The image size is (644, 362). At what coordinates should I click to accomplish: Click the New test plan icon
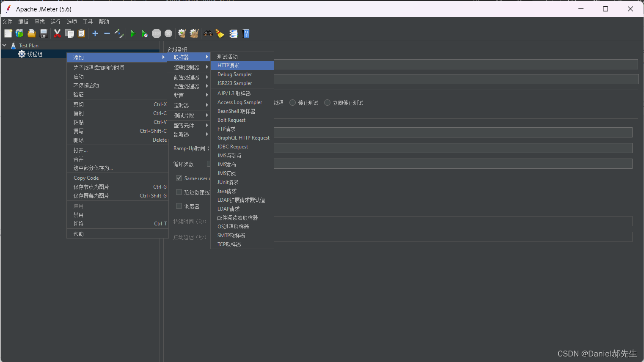[x=8, y=33]
